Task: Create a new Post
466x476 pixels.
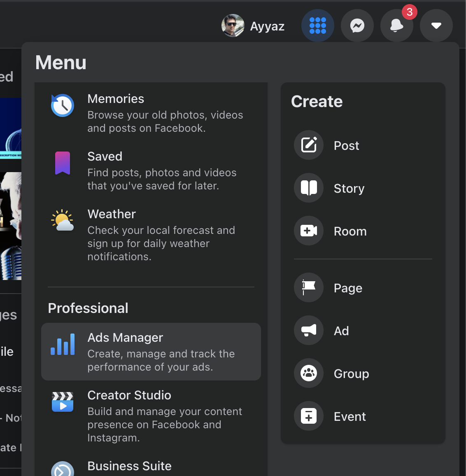Action: 346,145
